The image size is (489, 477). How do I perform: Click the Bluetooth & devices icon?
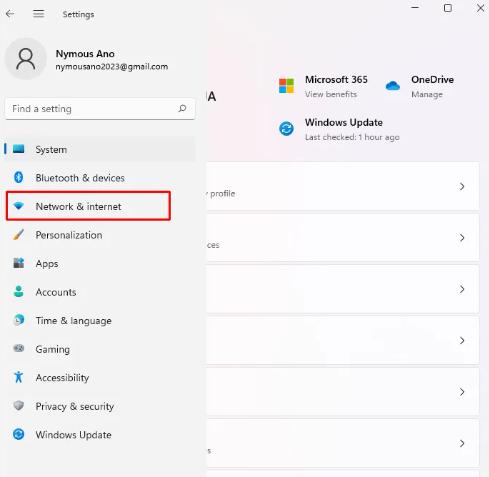pos(19,177)
